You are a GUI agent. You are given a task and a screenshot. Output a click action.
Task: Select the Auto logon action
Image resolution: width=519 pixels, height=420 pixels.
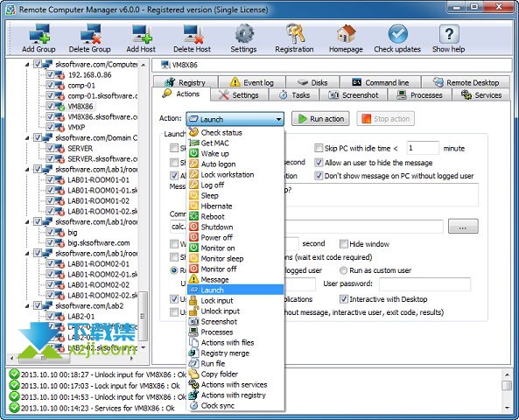235,164
